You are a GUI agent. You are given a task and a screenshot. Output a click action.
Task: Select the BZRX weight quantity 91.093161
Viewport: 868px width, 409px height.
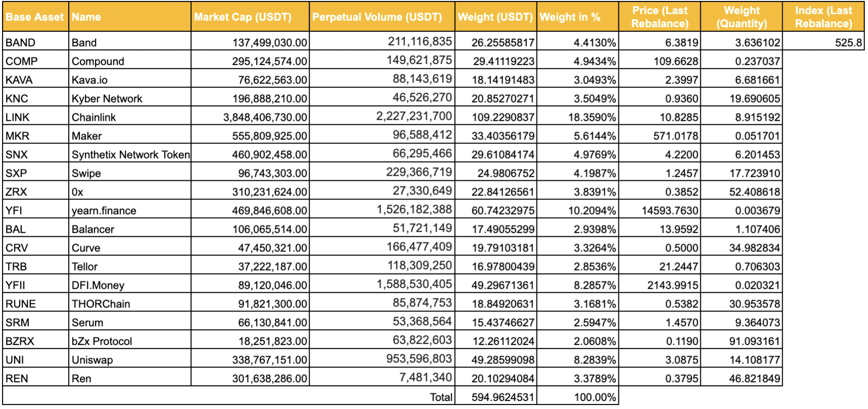click(742, 340)
